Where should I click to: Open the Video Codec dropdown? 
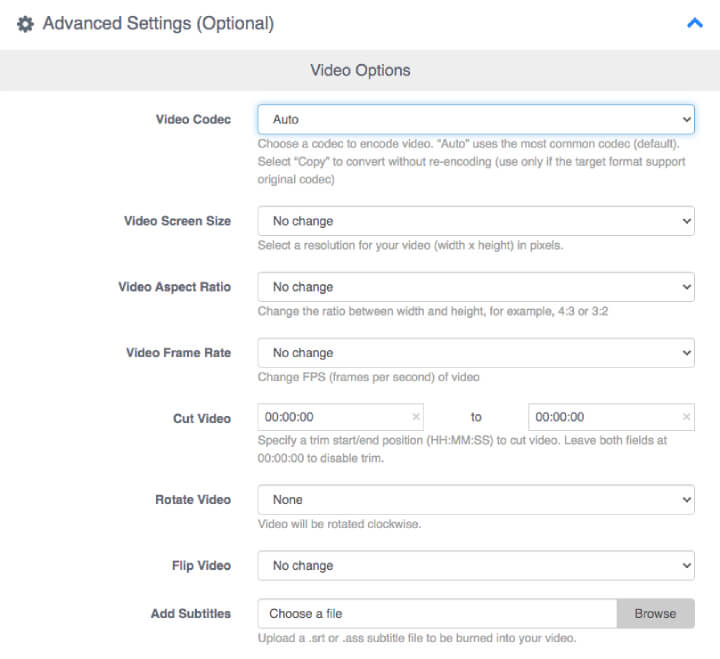point(476,119)
